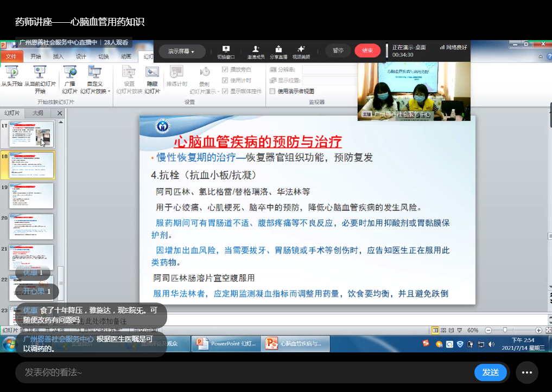Click the Share Live (分享直播) icon
Viewport: 552px width, 392px height.
[x=278, y=52]
